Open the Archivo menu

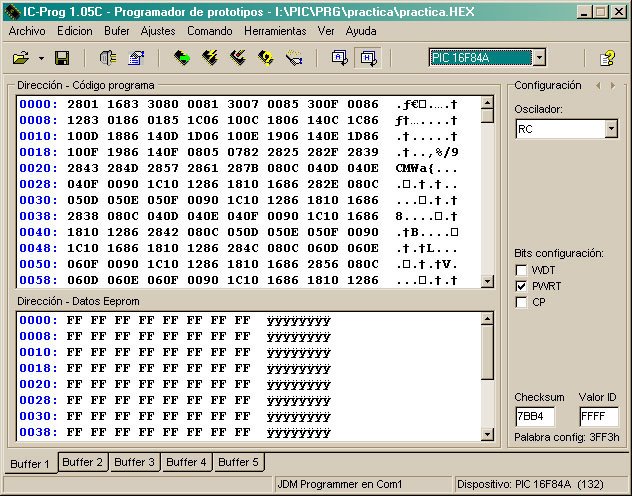[x=27, y=31]
